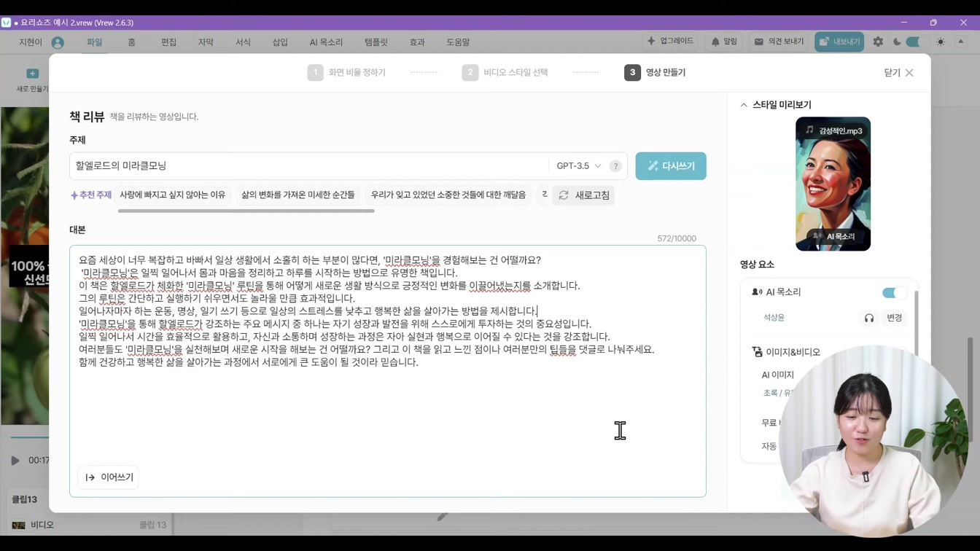Screen dimensions: 980x551
Task: Toggle the AI 목소리 switch
Action: point(894,292)
